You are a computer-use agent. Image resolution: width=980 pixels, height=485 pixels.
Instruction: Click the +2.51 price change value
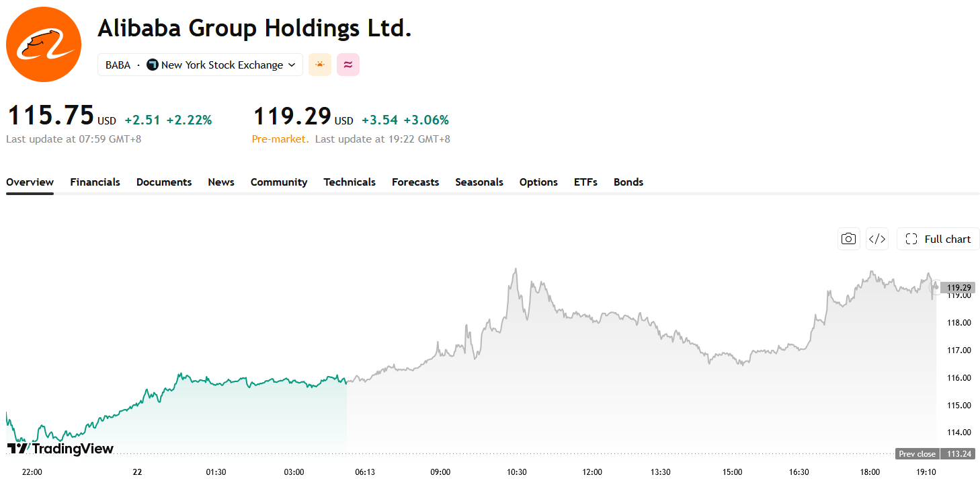(x=142, y=120)
